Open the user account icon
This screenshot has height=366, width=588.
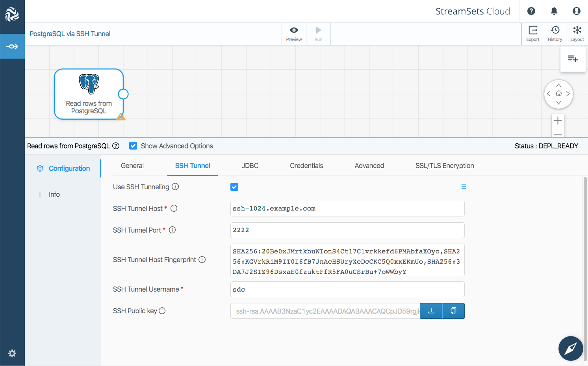577,11
